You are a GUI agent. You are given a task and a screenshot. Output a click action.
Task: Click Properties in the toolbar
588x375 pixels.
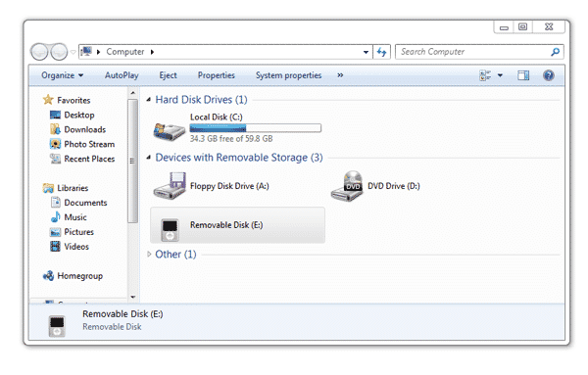pos(217,75)
